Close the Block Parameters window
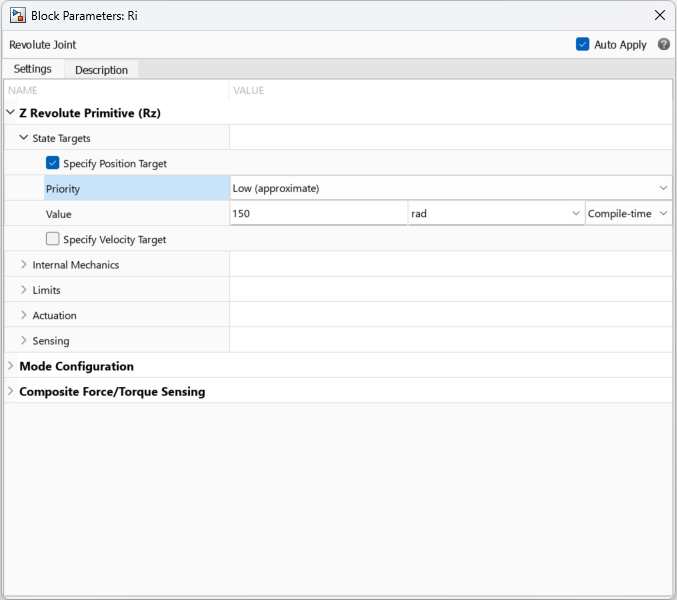677x600 pixels. point(659,15)
